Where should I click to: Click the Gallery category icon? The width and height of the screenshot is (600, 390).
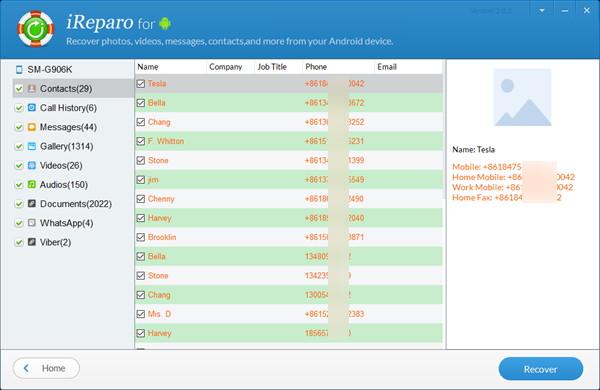[32, 146]
